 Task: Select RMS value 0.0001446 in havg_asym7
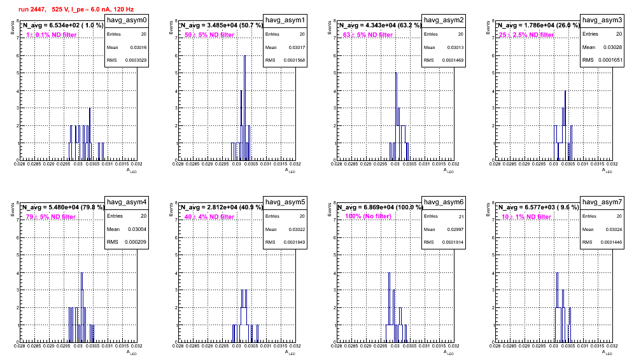(x=611, y=242)
